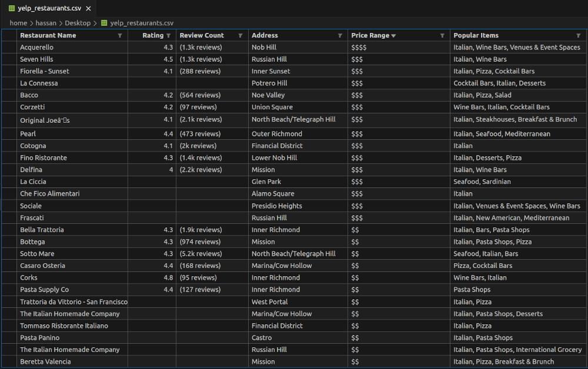Open the filter for Restaurant Name column
Screen dimensions: 588x369
120,35
